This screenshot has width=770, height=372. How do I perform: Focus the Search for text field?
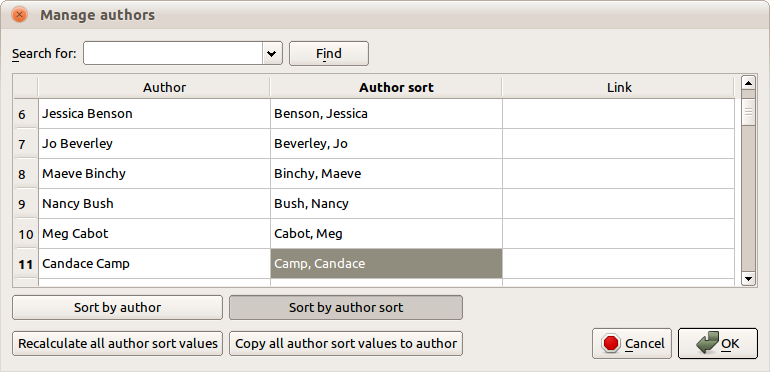[x=174, y=53]
